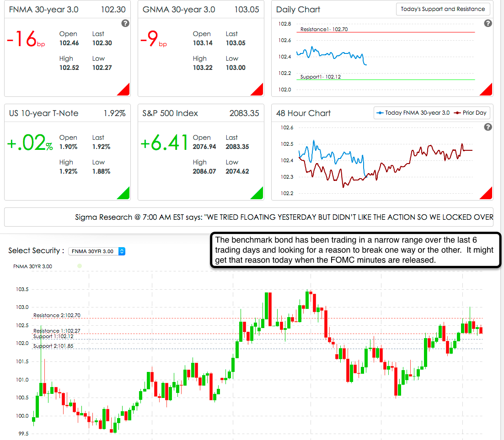Click the -16 bp change value
Screen dimensions: 504x440
click(x=26, y=39)
